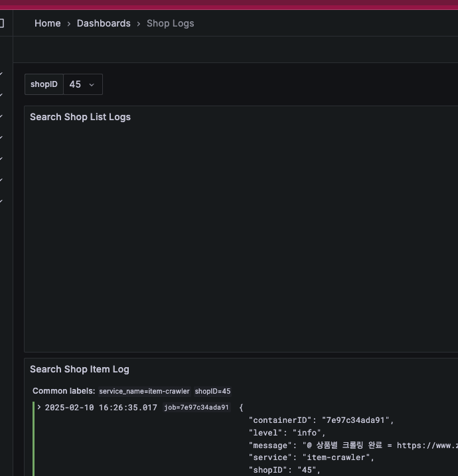Click the green log level indicator bar
This screenshot has width=458, height=476.
tap(34, 438)
